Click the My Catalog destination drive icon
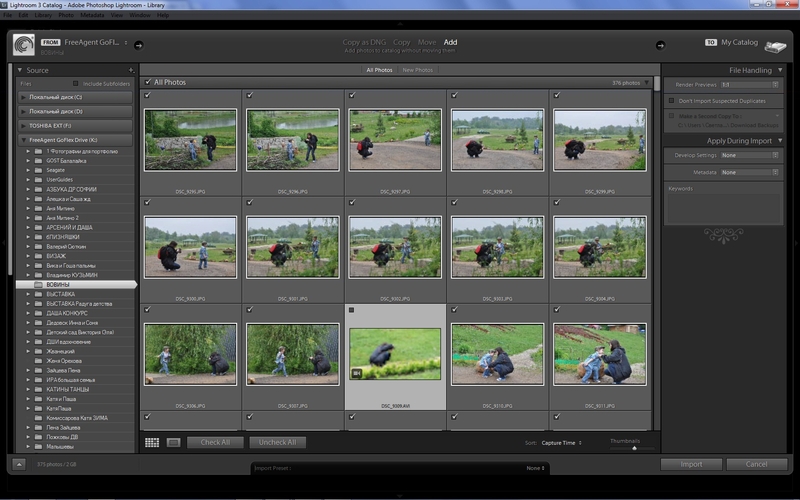The height and width of the screenshot is (500, 800). coord(775,45)
